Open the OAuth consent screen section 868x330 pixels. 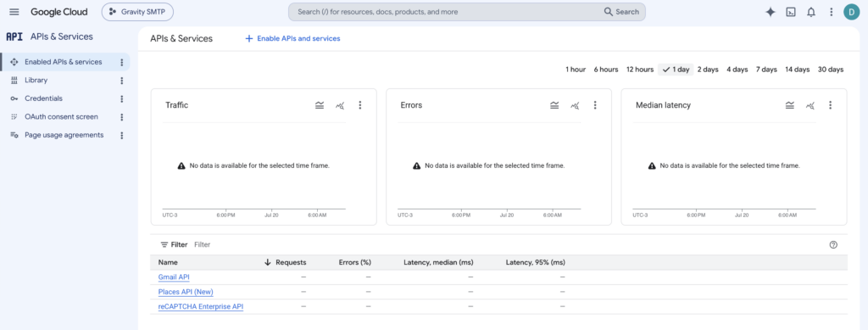[61, 117]
